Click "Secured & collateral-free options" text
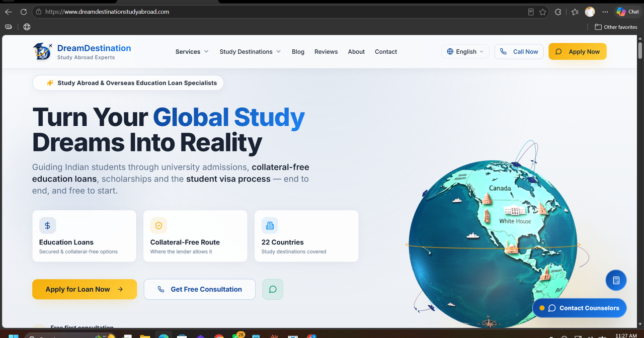The image size is (644, 338). click(78, 251)
